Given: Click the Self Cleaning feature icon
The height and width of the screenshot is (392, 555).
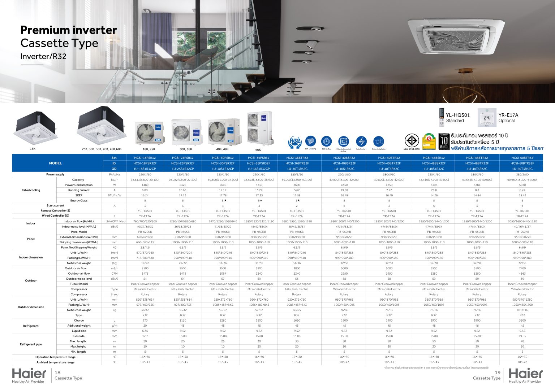Looking at the screenshot, I should tap(310, 141).
